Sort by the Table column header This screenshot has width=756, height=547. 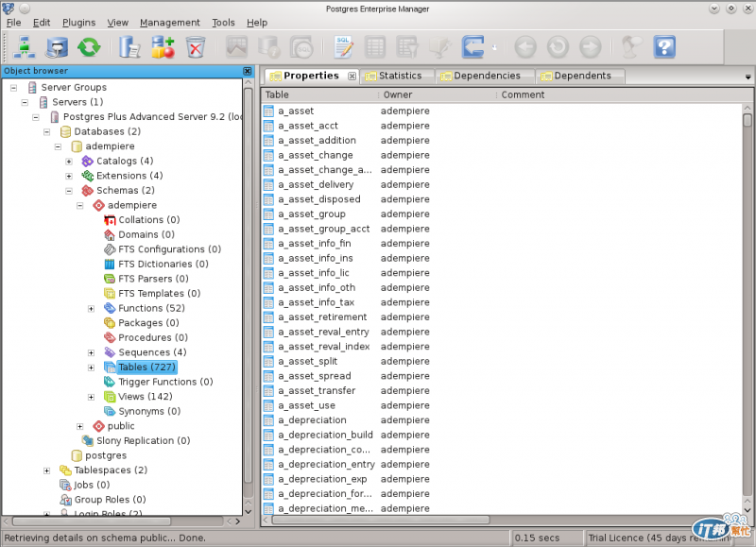320,94
